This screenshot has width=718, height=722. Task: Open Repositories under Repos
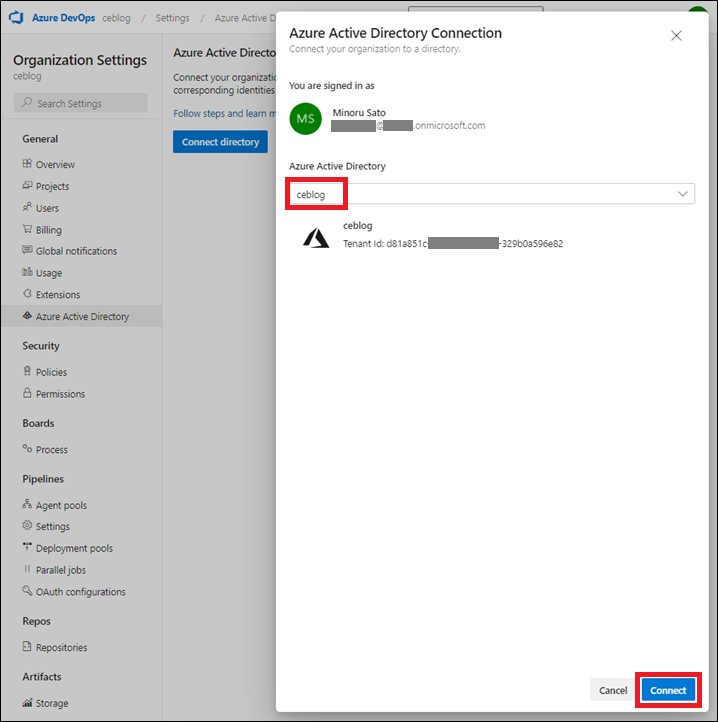pyautogui.click(x=61, y=647)
